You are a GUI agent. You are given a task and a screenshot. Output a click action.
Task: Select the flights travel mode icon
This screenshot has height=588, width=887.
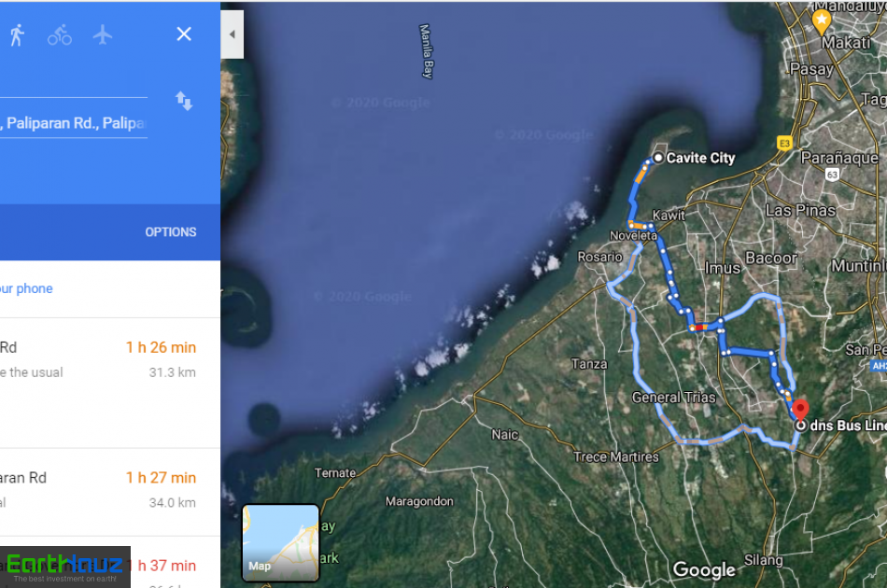point(103,35)
